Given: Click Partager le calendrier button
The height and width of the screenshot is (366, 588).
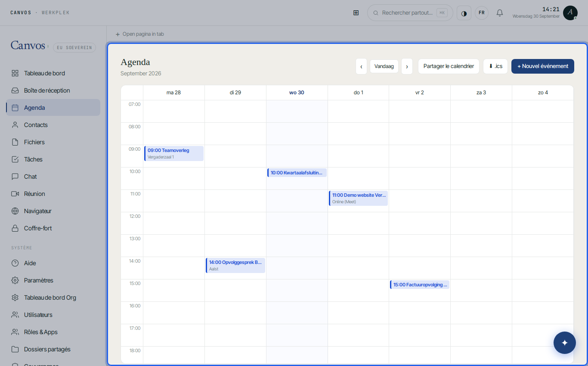Looking at the screenshot, I should pos(449,66).
